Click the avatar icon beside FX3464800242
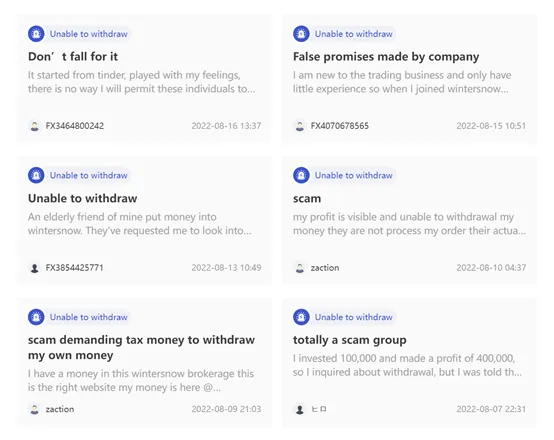This screenshot has height=440, width=554. point(35,126)
